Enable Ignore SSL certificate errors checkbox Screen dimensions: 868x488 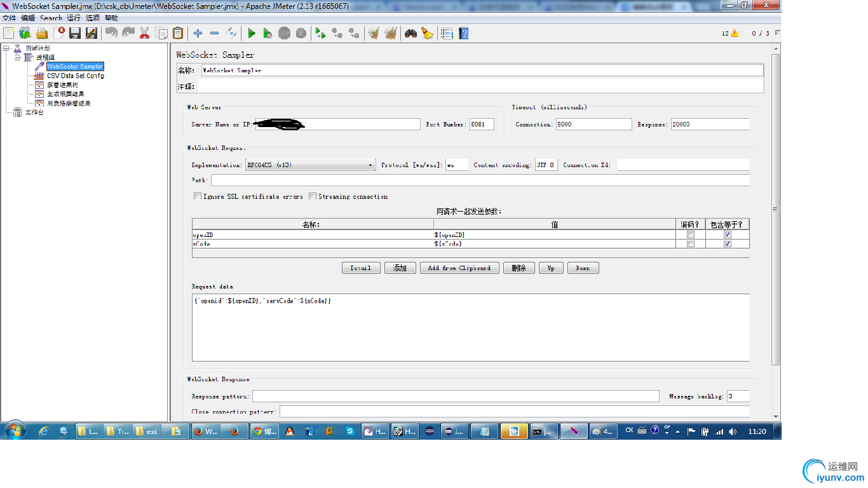(x=198, y=196)
